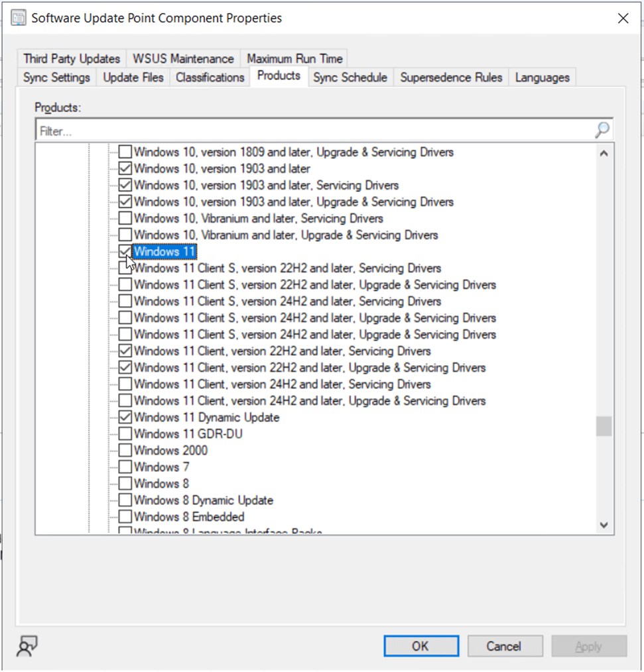The image size is (644, 672).
Task: Click the scroll down arrow of products list
Action: tap(603, 524)
